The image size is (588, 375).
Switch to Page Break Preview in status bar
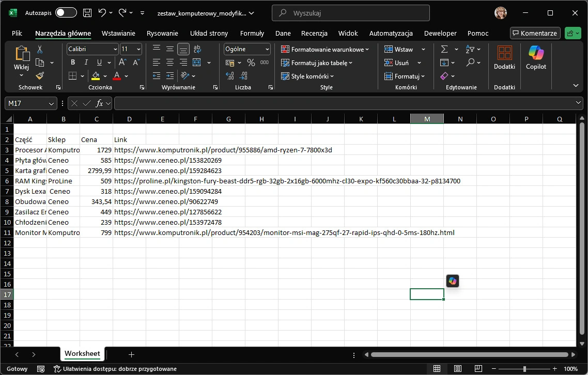tap(478, 369)
